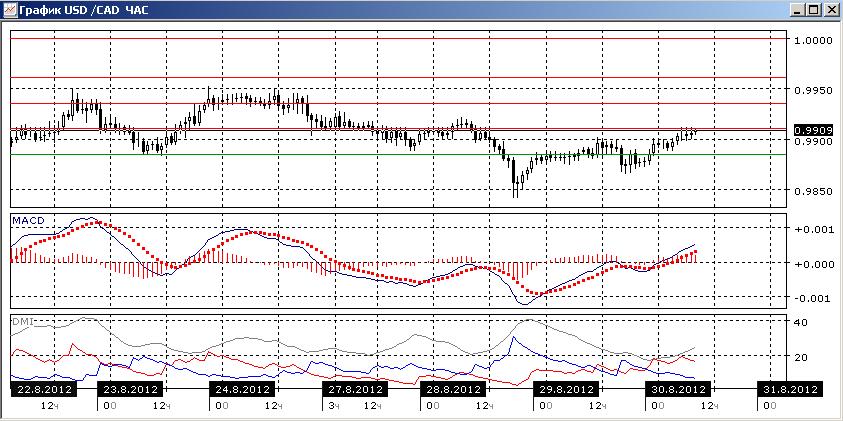
Task: Click the MACD indicator label
Action: pyautogui.click(x=26, y=220)
